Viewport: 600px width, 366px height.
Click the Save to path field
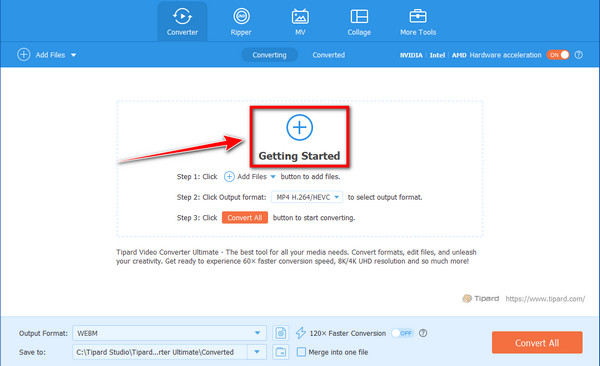pyautogui.click(x=160, y=352)
